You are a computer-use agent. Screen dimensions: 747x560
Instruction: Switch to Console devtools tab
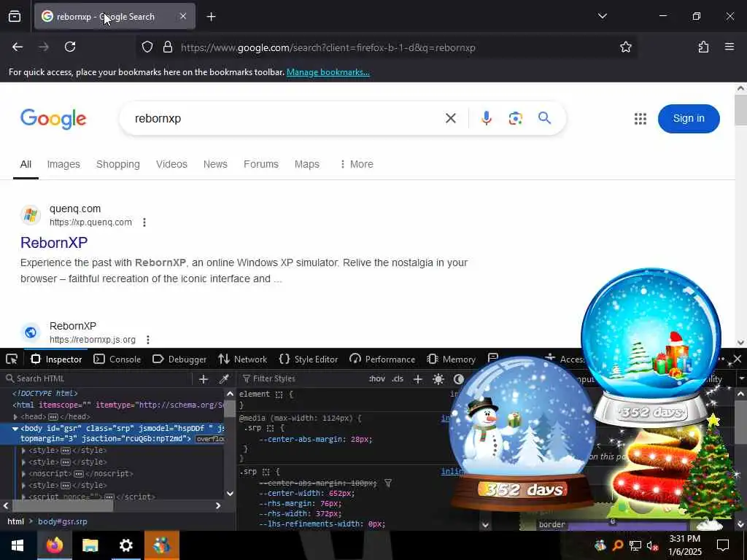(117, 359)
